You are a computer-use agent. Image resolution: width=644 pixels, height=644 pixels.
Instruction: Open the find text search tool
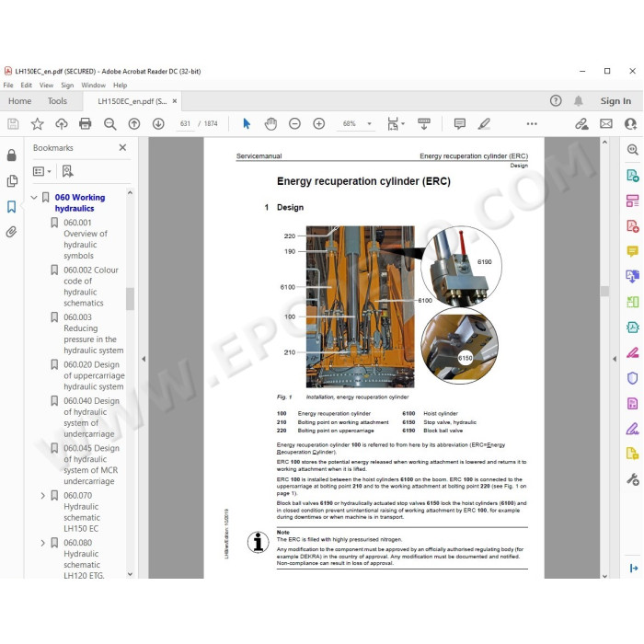(x=109, y=123)
